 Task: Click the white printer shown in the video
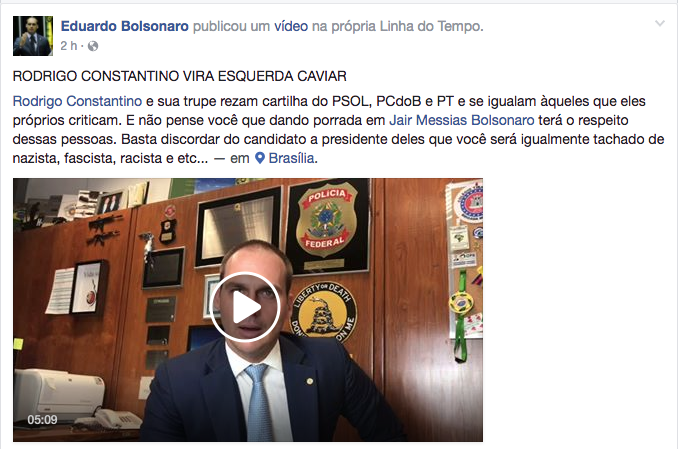(x=59, y=395)
